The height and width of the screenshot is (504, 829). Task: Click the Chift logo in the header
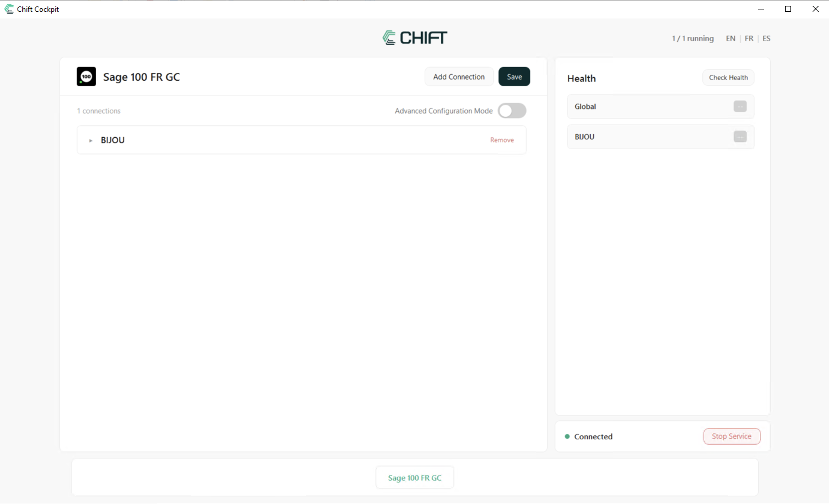click(x=414, y=37)
